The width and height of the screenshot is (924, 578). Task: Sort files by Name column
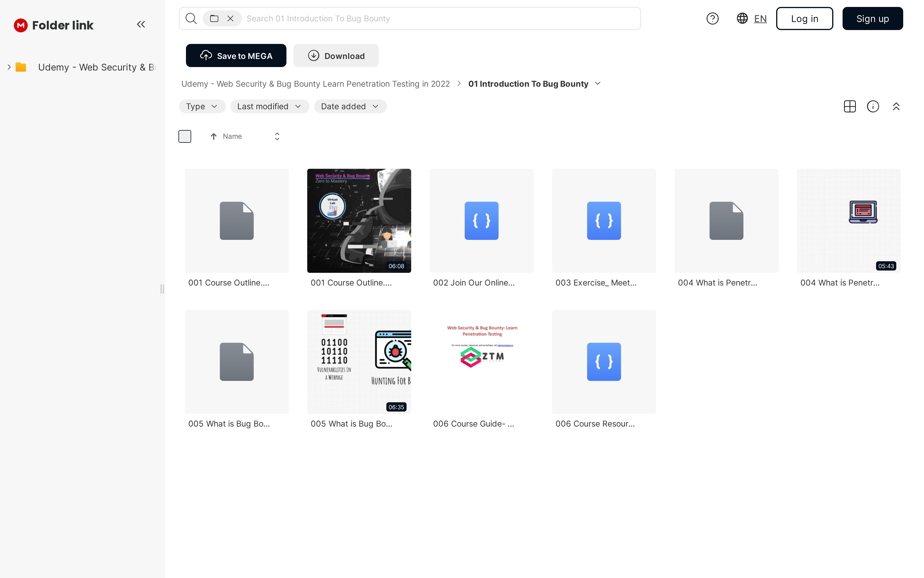click(232, 136)
